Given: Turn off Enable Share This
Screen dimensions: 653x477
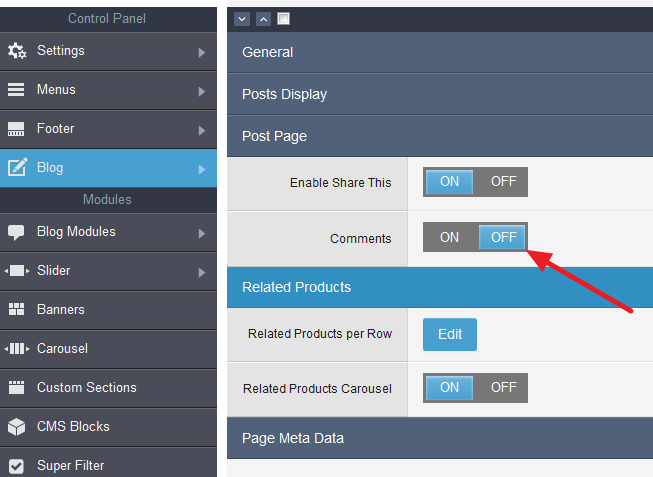Looking at the screenshot, I should click(502, 182).
